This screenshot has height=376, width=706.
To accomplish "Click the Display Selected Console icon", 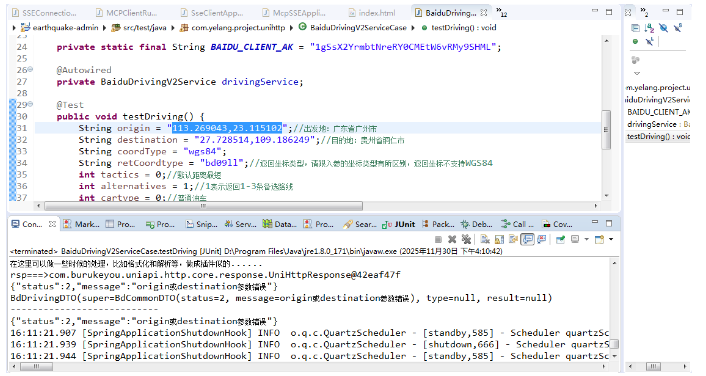I will 575,239.
